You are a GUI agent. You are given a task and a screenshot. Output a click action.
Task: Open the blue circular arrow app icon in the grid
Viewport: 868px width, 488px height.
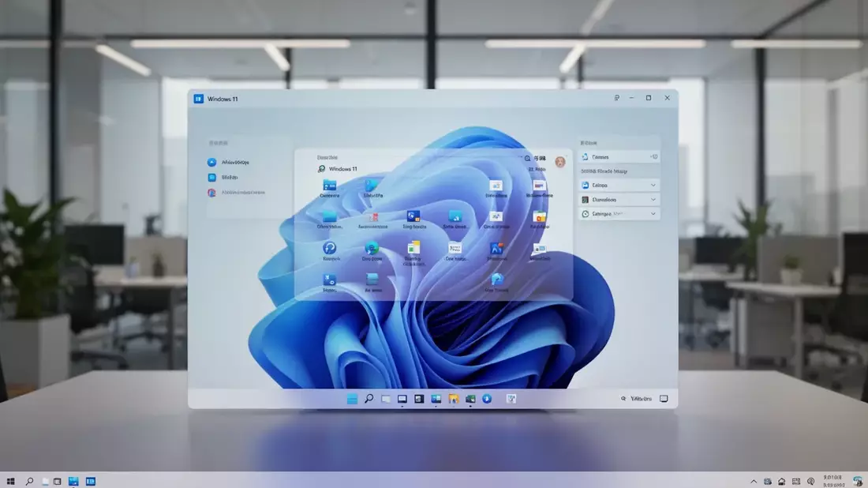click(x=329, y=248)
